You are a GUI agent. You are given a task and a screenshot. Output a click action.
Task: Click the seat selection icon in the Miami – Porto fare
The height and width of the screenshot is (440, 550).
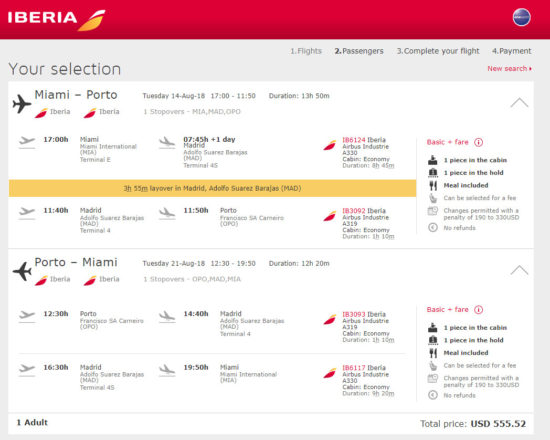[x=433, y=198]
